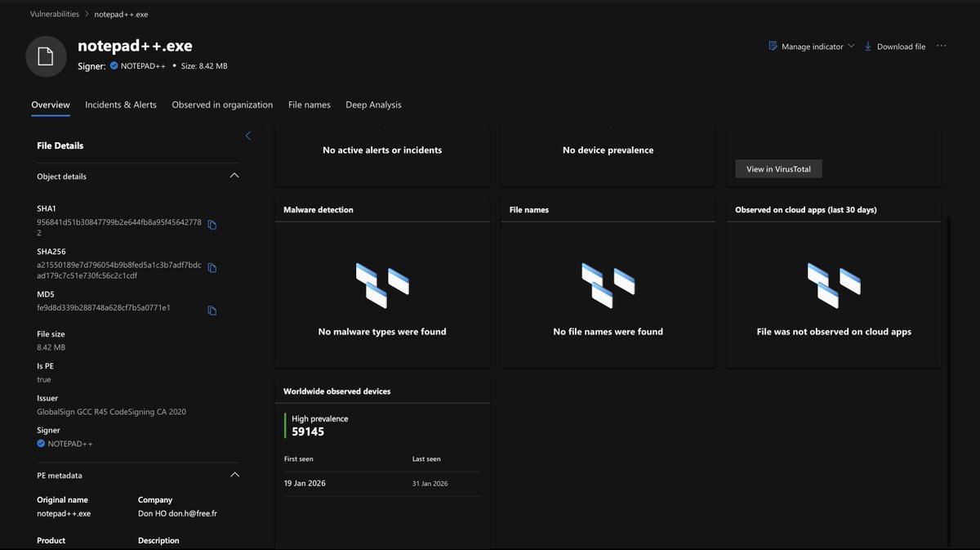Click the Is PE value true
980x550 pixels.
tap(44, 379)
